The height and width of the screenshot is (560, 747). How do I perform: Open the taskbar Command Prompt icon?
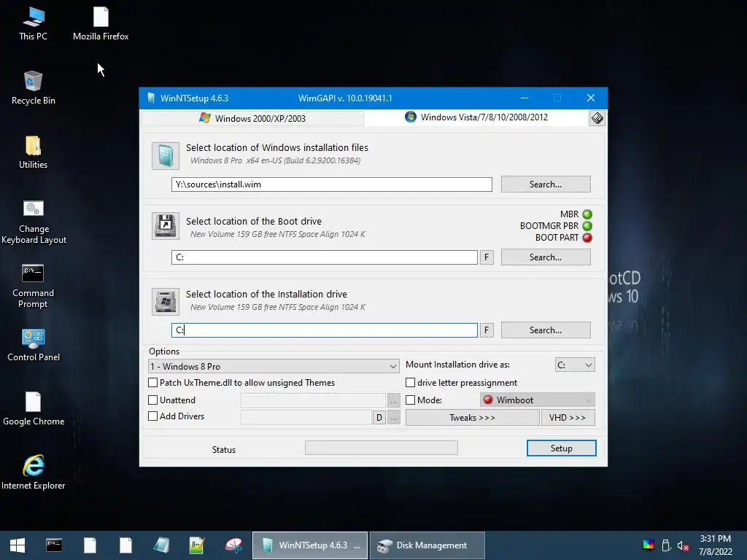(x=54, y=545)
